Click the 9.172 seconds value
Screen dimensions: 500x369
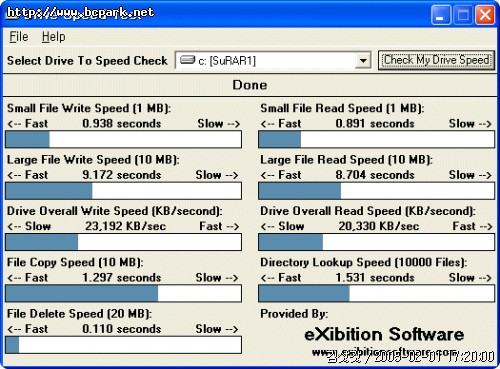point(122,175)
